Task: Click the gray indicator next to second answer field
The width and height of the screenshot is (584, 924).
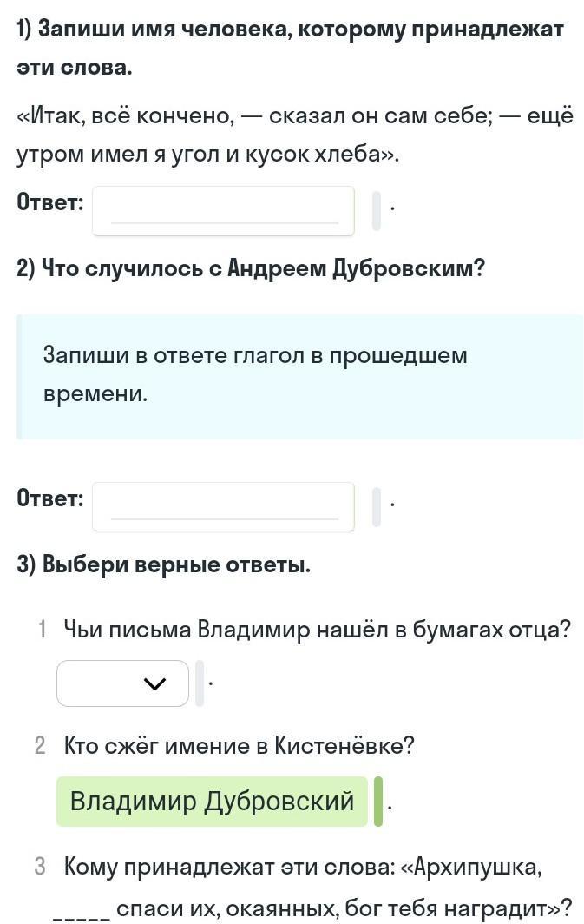Action: [377, 506]
